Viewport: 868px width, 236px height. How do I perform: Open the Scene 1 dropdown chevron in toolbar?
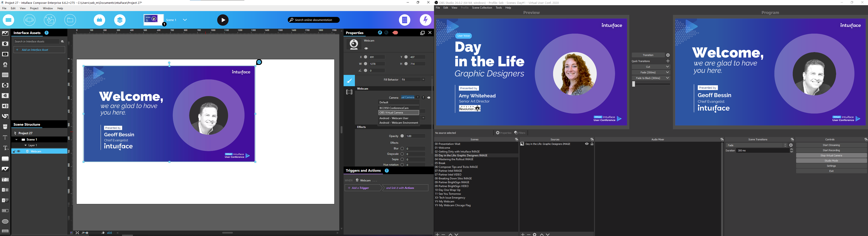[x=185, y=20]
